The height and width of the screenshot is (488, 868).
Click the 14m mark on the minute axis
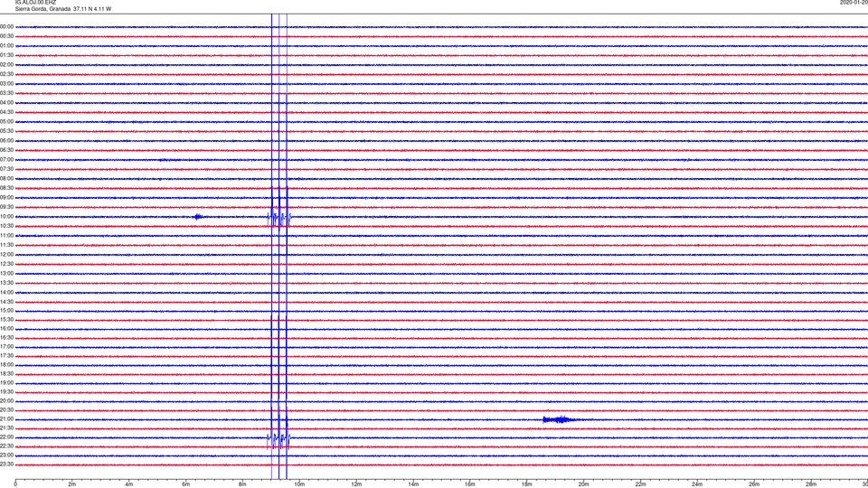(x=413, y=484)
